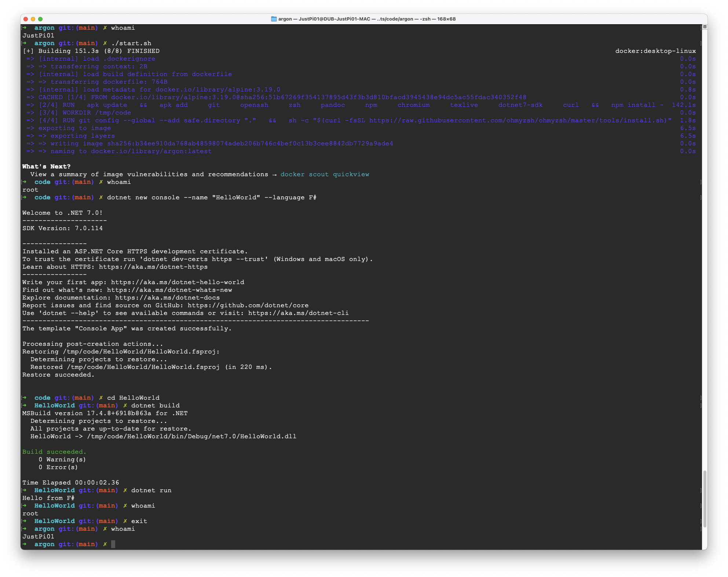The height and width of the screenshot is (577, 728).
Task: Open the aka.ms/dotnet-docs URL
Action: [167, 298]
